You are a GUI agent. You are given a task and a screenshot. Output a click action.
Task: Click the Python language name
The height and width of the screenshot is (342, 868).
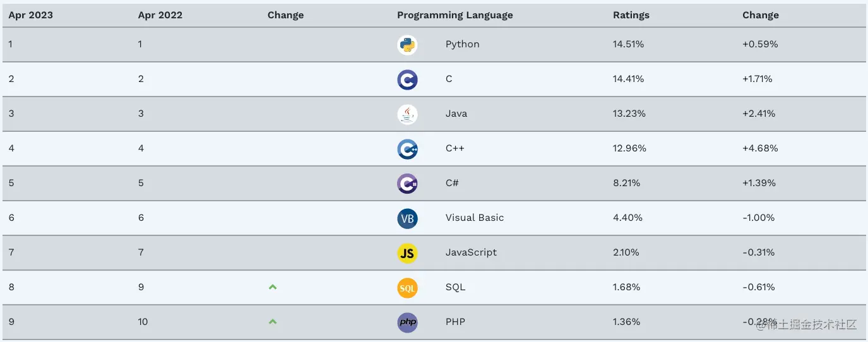462,44
